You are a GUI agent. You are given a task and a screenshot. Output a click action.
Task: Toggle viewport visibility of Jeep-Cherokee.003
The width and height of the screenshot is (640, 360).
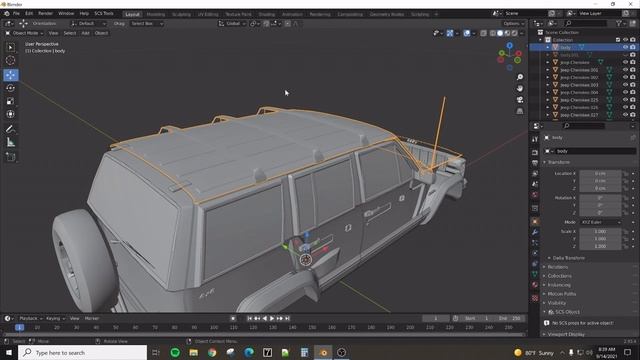(625, 85)
